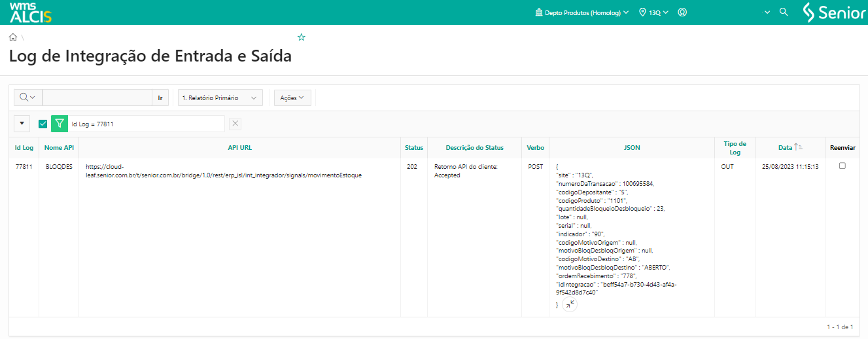This screenshot has height=339, width=868.
Task: Click the 25/08/2023 11:15:13 date cell
Action: click(790, 167)
